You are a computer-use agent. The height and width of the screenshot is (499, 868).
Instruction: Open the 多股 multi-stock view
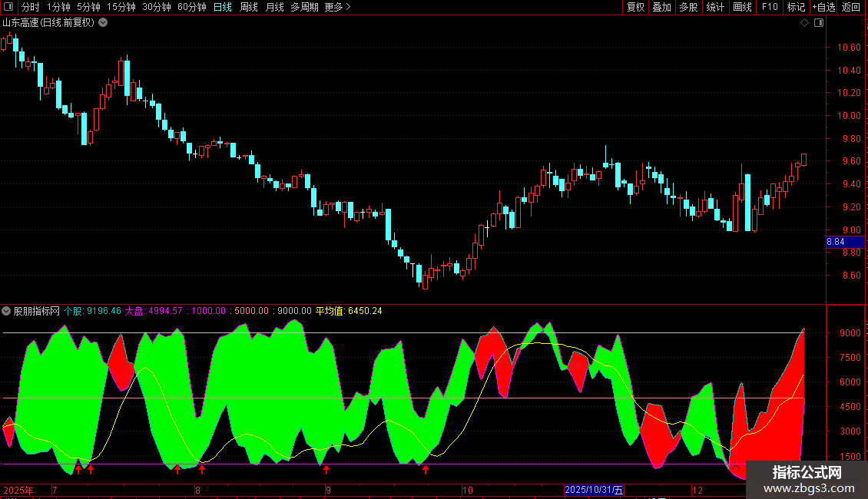click(689, 7)
